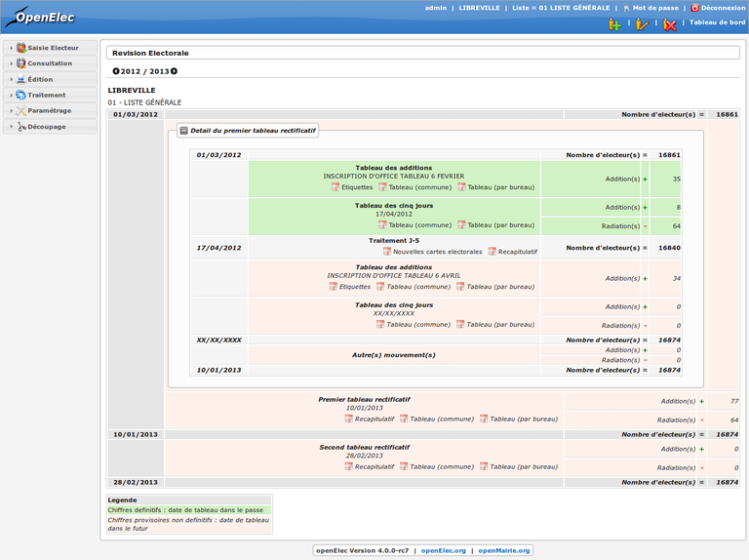Viewport: 749px width, 560px height.
Task: Open Tableau (par bureau) dated 17/04/2012
Action: pyautogui.click(x=495, y=225)
